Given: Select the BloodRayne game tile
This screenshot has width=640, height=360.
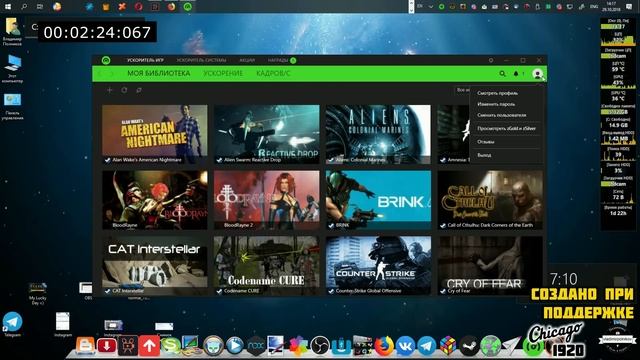Looking at the screenshot, I should pos(155,200).
